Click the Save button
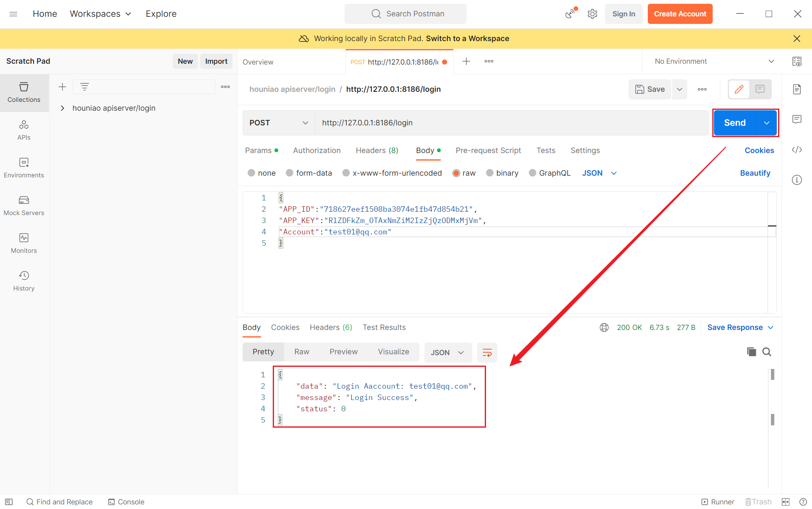Viewport: 812px width, 509px height. [x=650, y=89]
